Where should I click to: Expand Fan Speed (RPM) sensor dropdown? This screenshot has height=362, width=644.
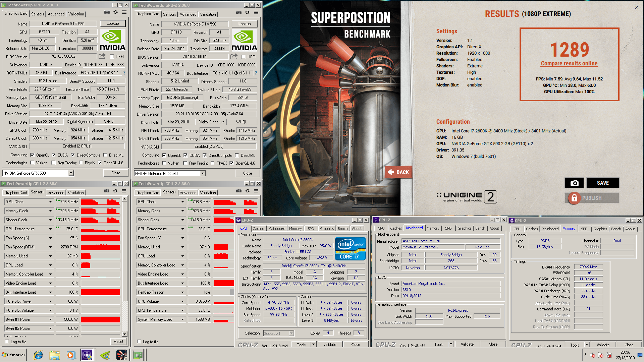tap(50, 247)
